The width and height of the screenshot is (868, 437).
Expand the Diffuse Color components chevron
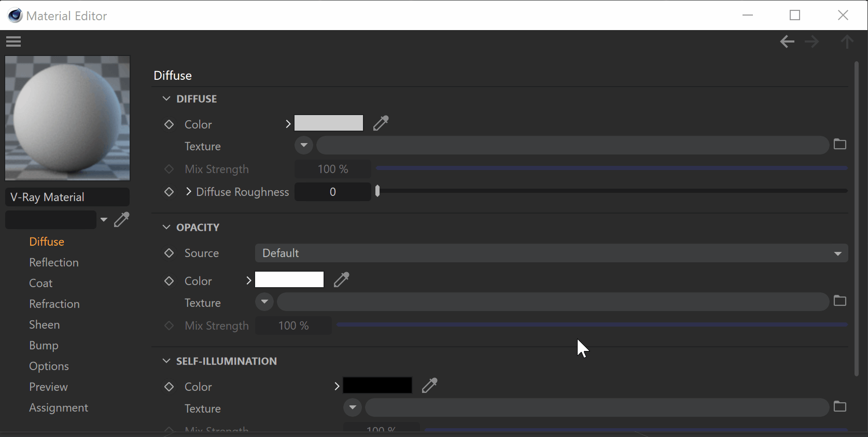(x=288, y=124)
